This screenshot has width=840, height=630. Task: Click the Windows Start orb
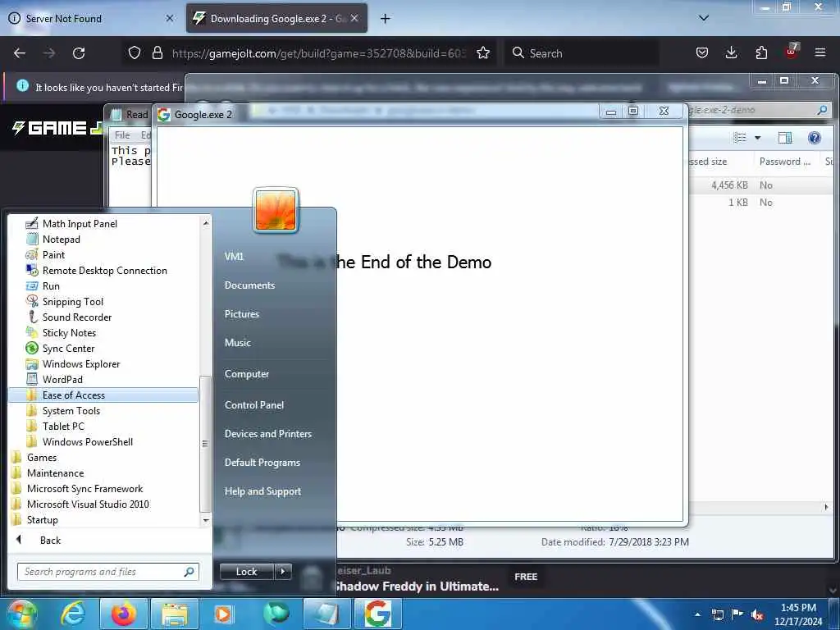(21, 614)
